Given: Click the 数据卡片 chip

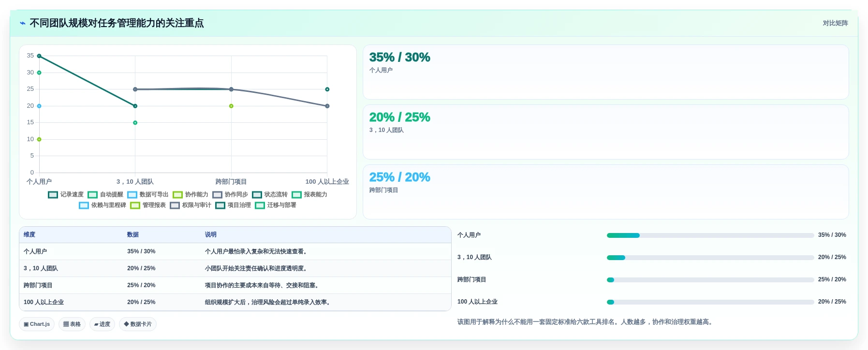Looking at the screenshot, I should pos(137,324).
